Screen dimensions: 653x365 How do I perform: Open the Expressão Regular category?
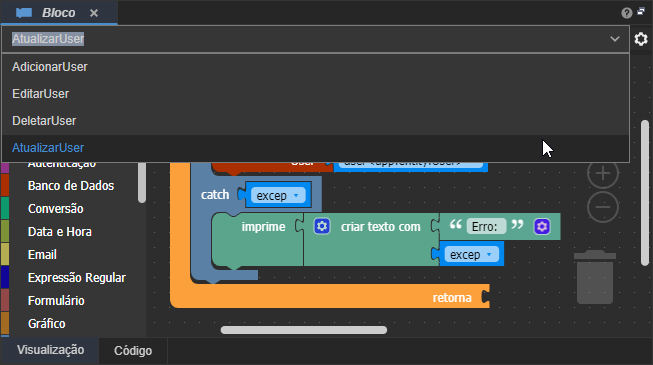tap(77, 278)
